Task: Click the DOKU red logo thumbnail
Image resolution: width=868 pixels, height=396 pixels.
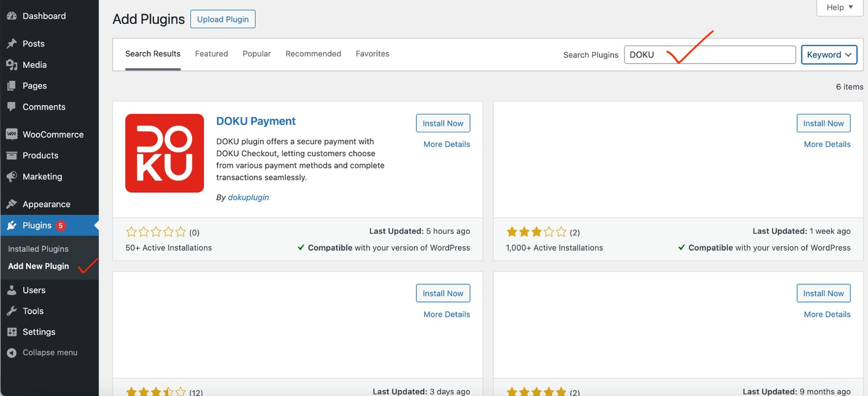Action: [164, 153]
